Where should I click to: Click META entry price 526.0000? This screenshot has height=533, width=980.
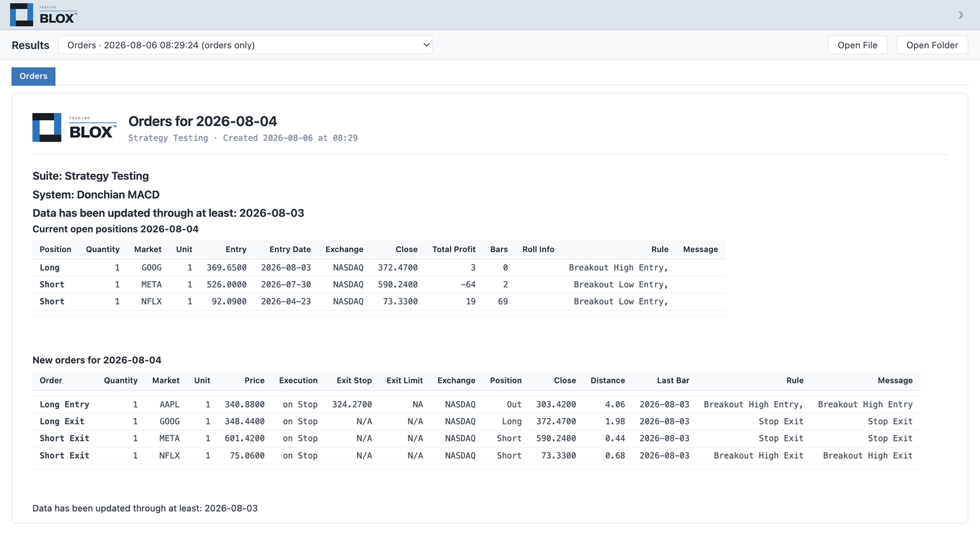point(227,285)
